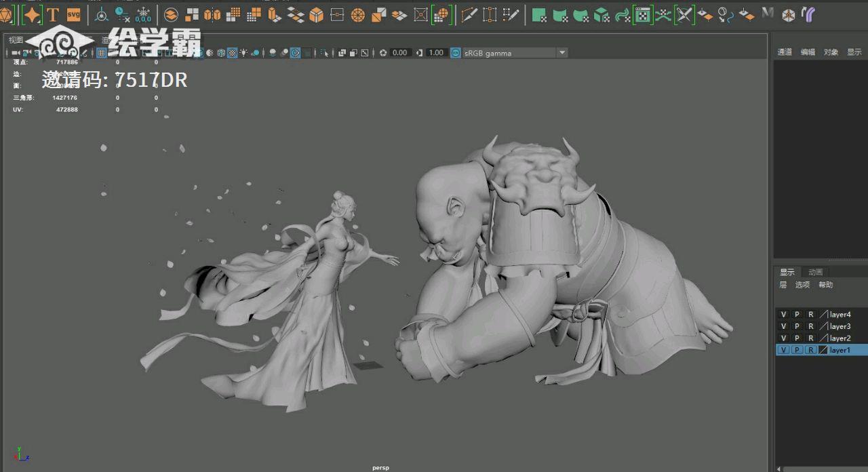The image size is (868, 472).
Task: Open the 选项 (Options) layer menu
Action: 802,285
